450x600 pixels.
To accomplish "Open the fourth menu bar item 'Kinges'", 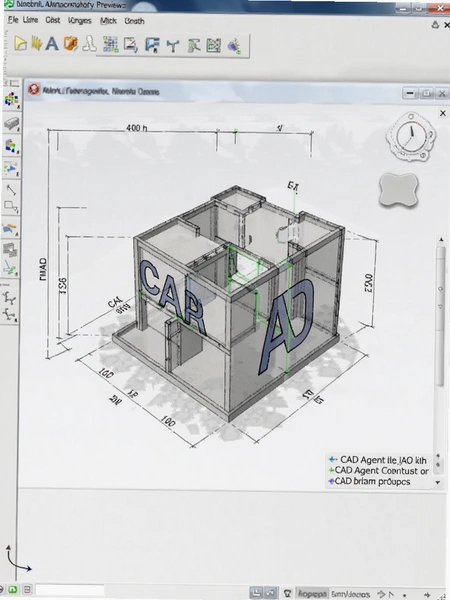I will click(x=80, y=21).
